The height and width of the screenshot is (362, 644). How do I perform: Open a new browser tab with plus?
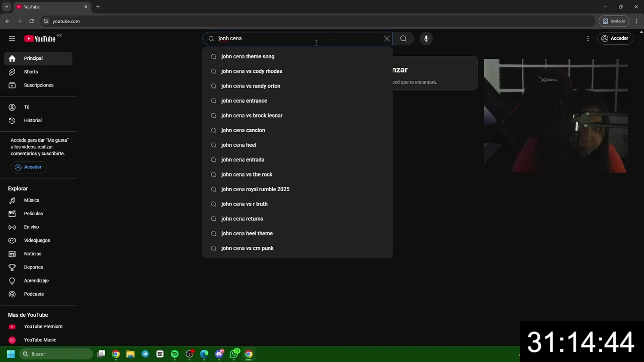[98, 7]
